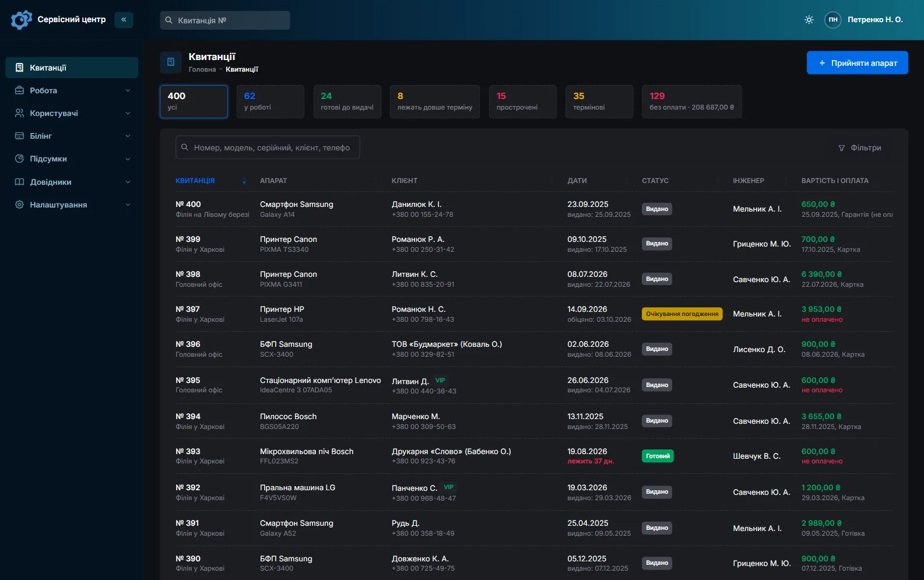Open receipt № 397
924x580 pixels.
[188, 310]
